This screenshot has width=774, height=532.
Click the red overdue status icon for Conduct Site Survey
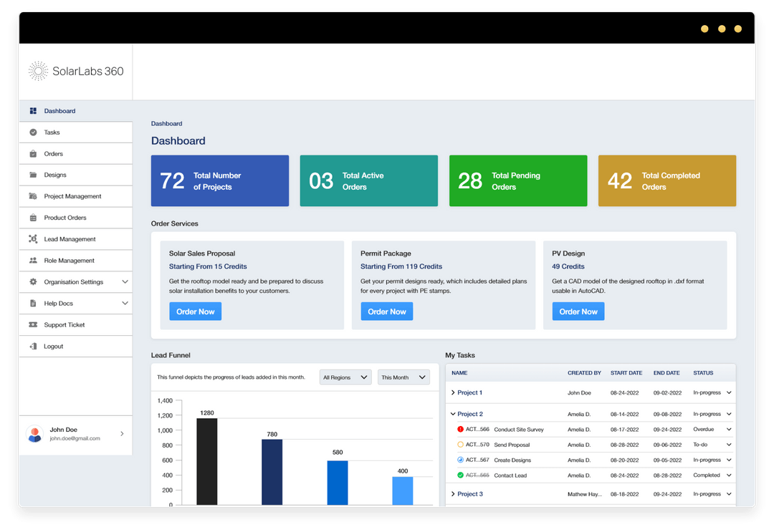pos(460,430)
